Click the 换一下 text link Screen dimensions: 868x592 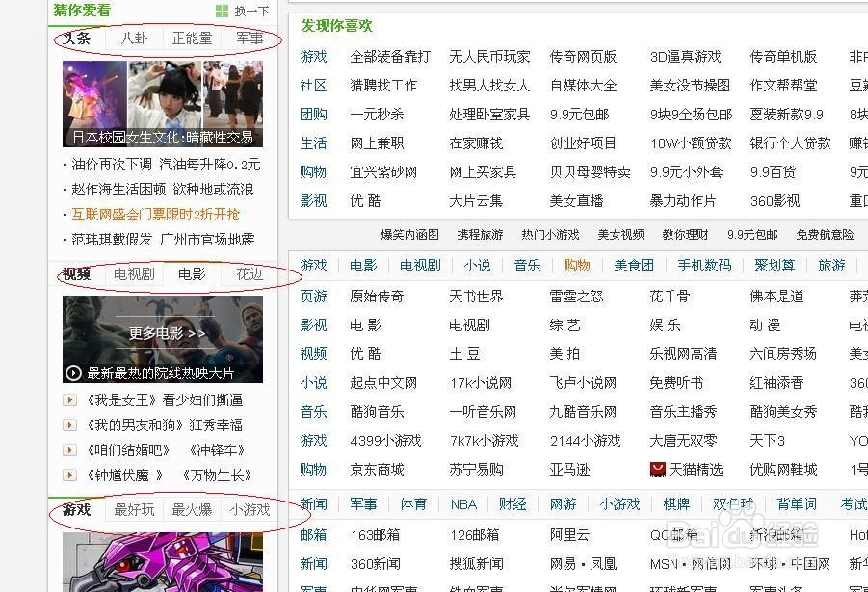click(x=251, y=11)
